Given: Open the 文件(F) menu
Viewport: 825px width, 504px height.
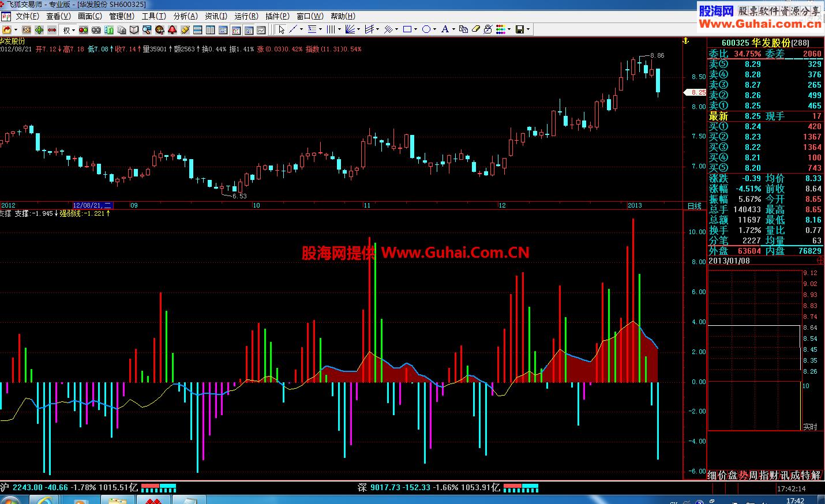Looking at the screenshot, I should tap(27, 16).
